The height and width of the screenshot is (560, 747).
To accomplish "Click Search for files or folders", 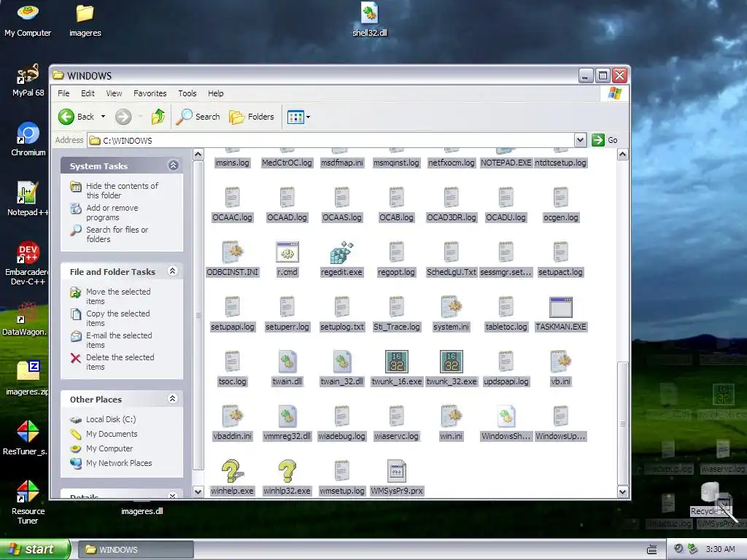I will tap(117, 234).
